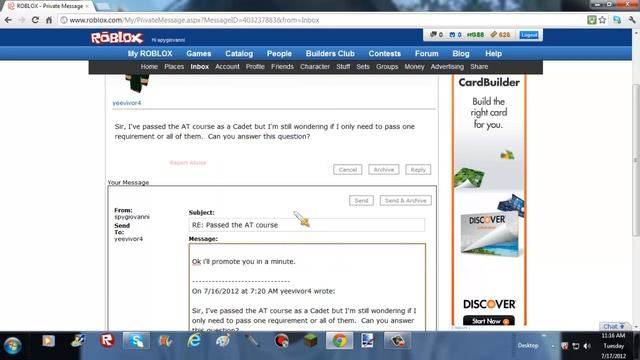Click the blue extension icon beside the wrench
Screen dimensions: 640x360
[617, 20]
